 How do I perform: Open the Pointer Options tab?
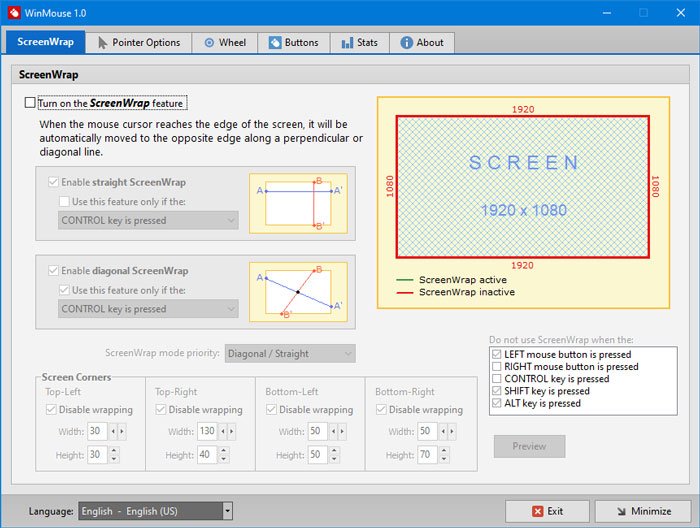139,43
